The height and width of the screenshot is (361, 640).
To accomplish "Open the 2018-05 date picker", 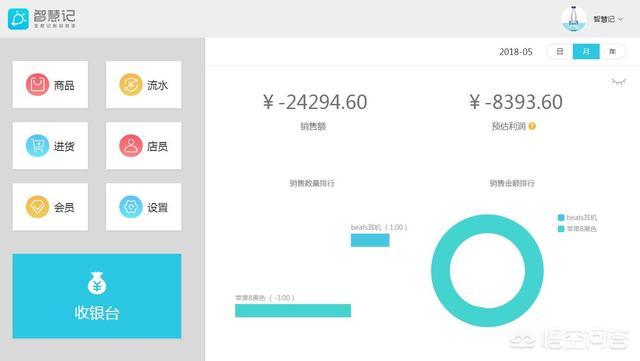I will [516, 52].
